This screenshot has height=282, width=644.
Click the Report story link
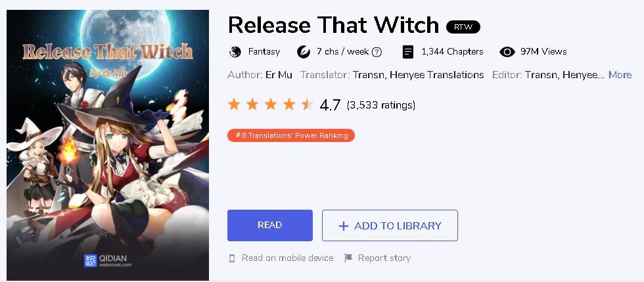(384, 258)
